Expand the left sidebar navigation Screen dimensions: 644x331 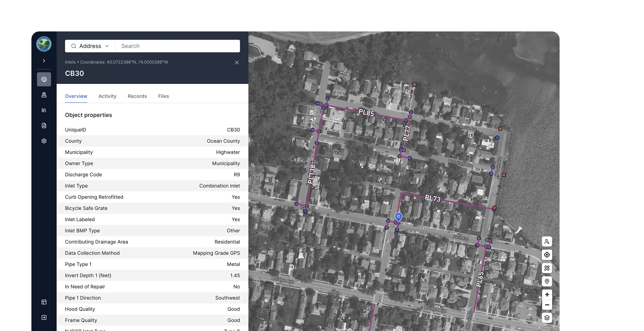click(44, 61)
